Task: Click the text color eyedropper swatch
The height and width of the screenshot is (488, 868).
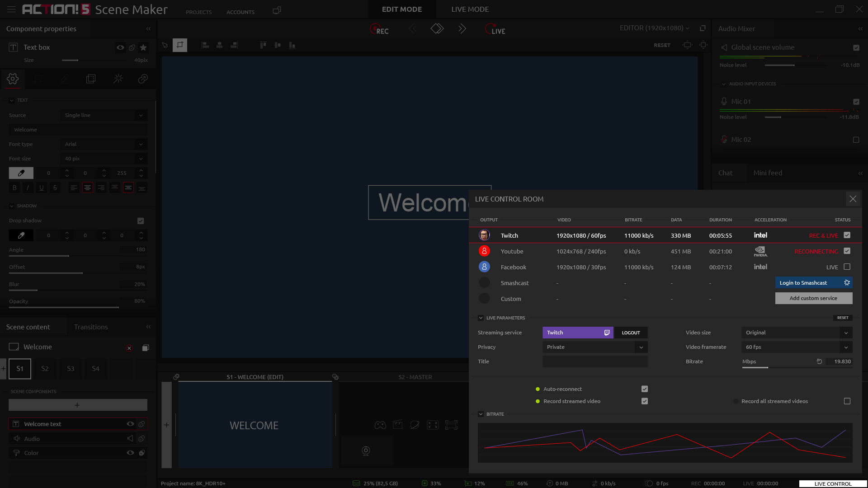Action: click(x=21, y=173)
